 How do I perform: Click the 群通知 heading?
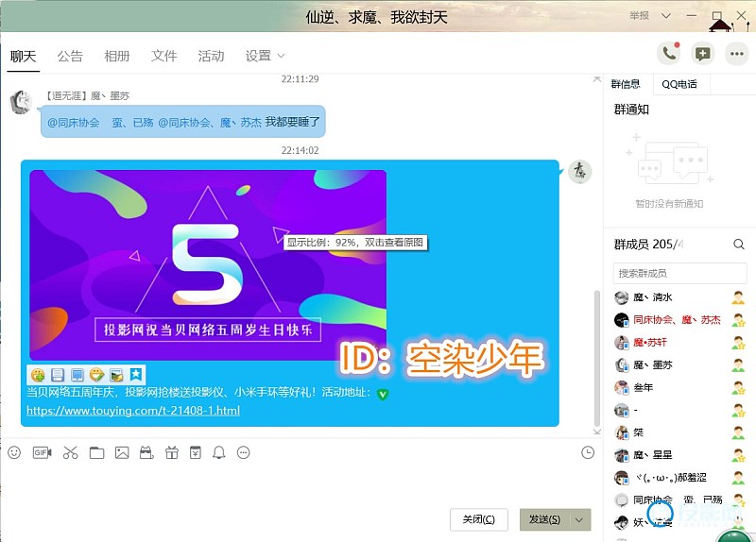tap(631, 110)
